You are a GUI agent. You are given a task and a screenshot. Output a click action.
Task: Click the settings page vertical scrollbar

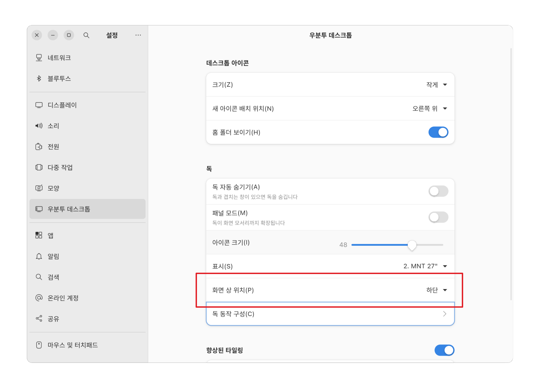tap(511, 174)
